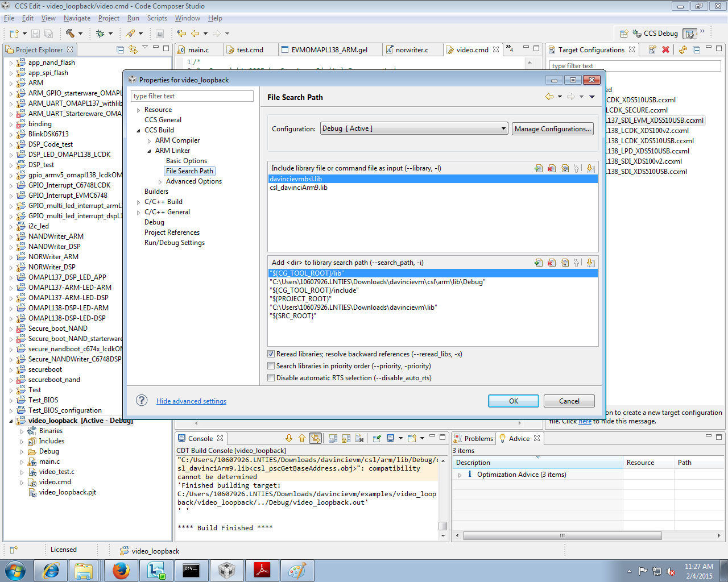Open Internet Explorer from the taskbar
Screen dimensions: 728x582
coord(51,570)
